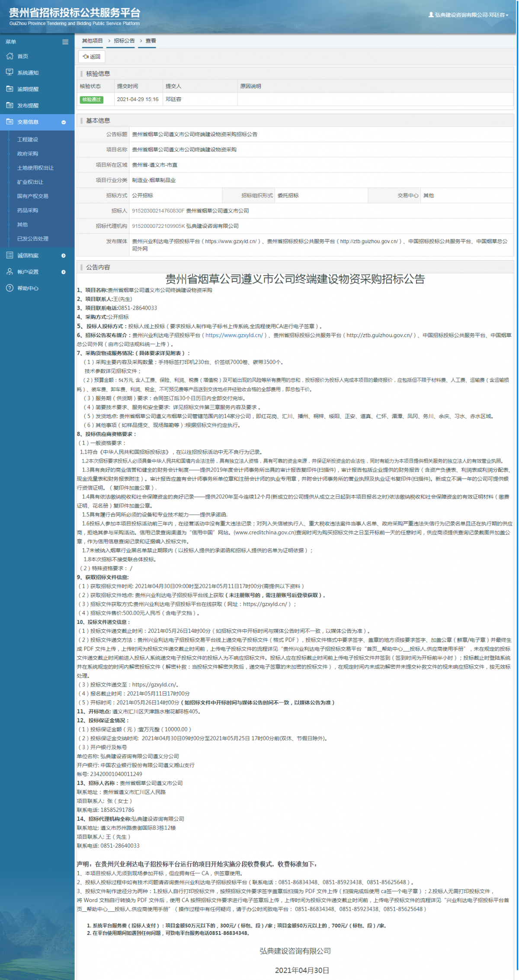The height and width of the screenshot is (980, 519).
Task: Select 政府采购 submenu item
Action: [x=28, y=154]
